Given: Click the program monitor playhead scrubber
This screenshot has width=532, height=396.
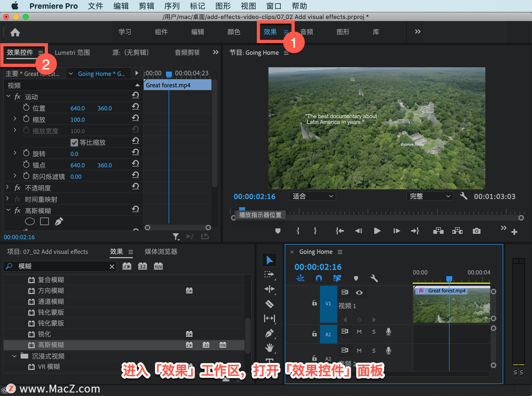Looking at the screenshot, I should click(x=242, y=209).
